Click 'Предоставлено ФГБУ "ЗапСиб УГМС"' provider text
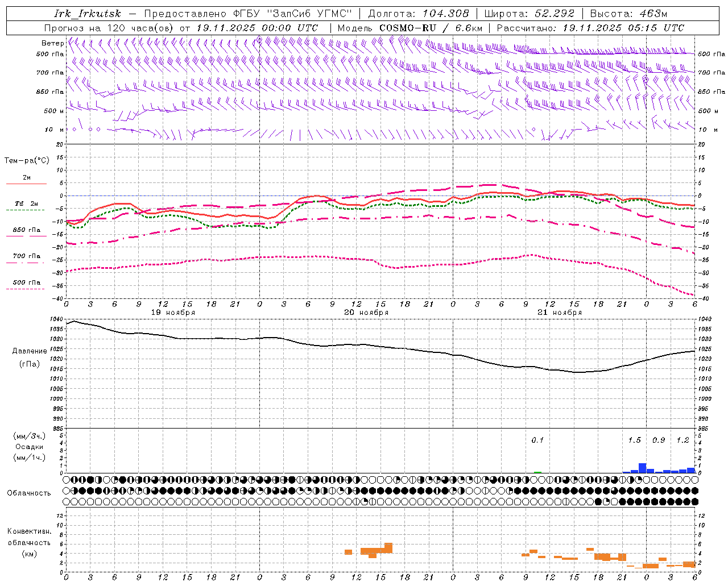Viewport: 728px width, 582px height. [x=249, y=14]
